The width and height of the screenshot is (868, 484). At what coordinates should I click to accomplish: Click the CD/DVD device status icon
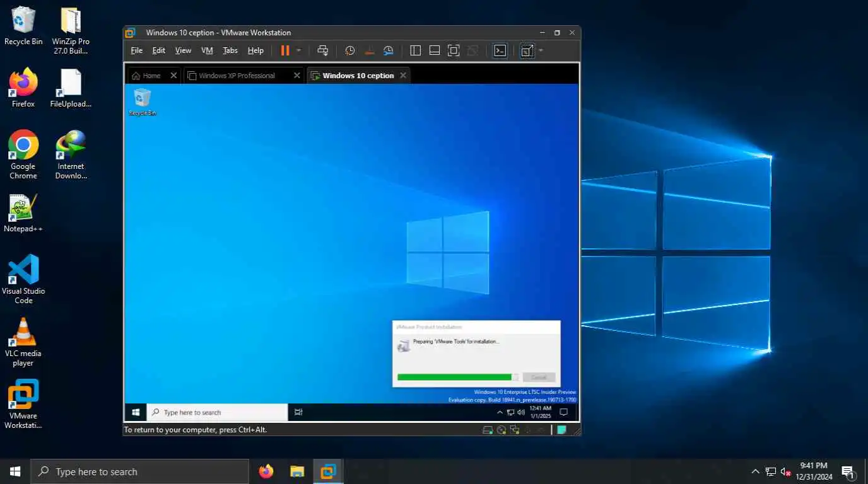pos(501,430)
